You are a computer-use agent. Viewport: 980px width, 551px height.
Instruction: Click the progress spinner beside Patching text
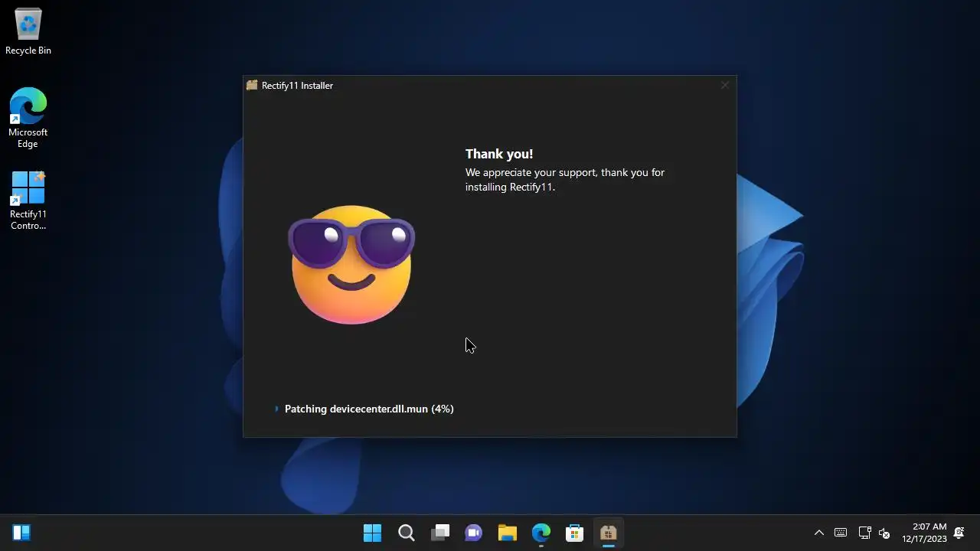click(276, 409)
